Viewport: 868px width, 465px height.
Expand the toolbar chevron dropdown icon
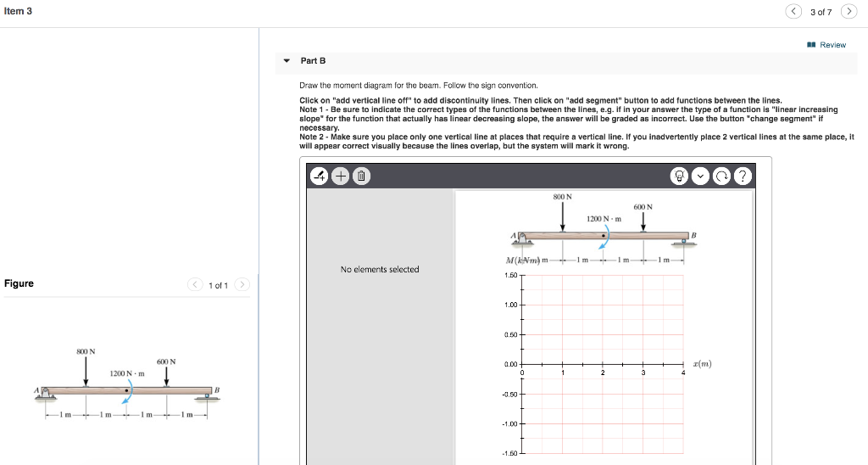tap(700, 176)
